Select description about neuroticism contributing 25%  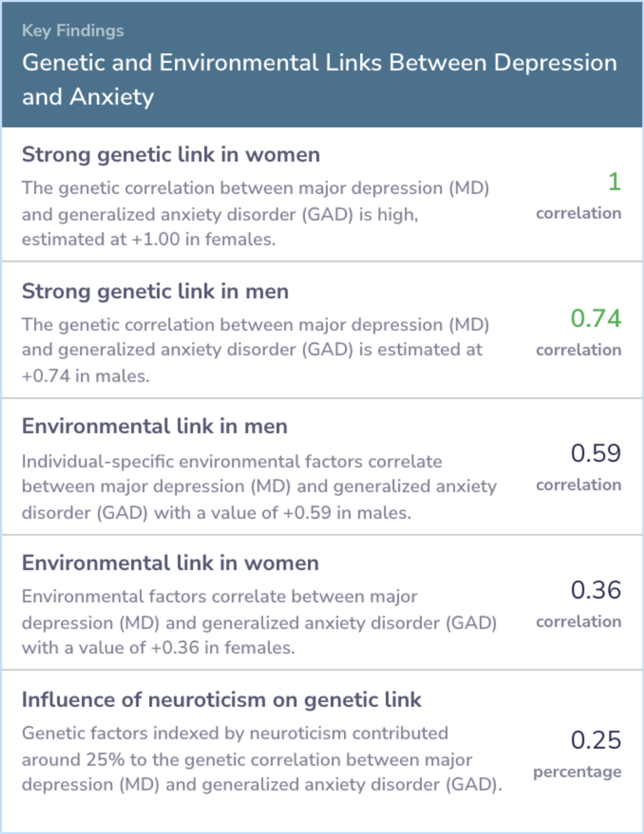[x=262, y=759]
